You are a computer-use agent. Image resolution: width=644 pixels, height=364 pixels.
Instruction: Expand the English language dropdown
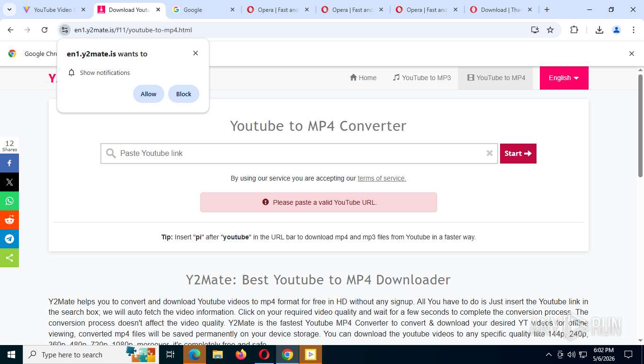point(564,78)
